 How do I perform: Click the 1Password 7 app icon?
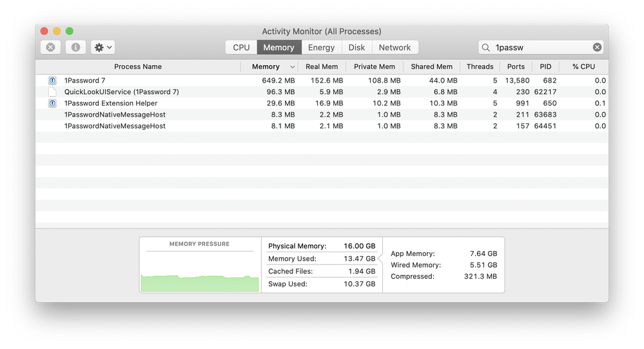point(52,81)
